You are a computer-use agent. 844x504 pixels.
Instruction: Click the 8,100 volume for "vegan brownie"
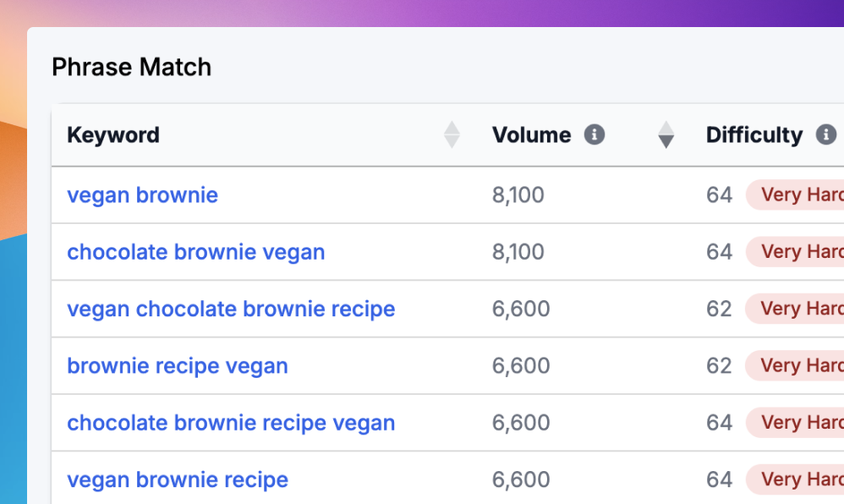pyautogui.click(x=518, y=195)
